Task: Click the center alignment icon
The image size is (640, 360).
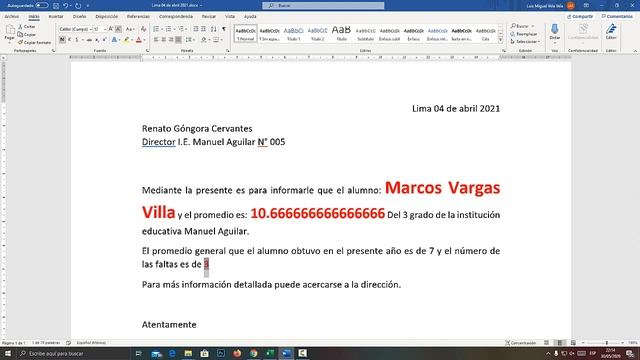Action: click(x=164, y=40)
